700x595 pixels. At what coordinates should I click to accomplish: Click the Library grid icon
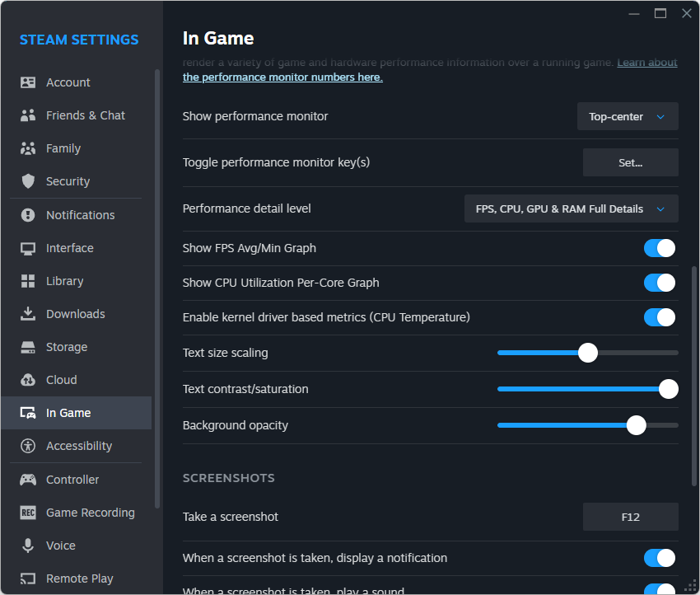click(28, 281)
